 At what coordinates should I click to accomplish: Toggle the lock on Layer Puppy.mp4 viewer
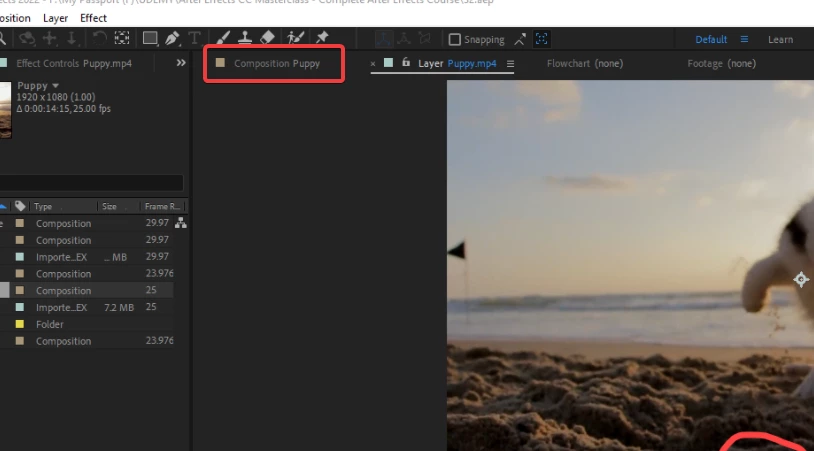pyautogui.click(x=406, y=63)
